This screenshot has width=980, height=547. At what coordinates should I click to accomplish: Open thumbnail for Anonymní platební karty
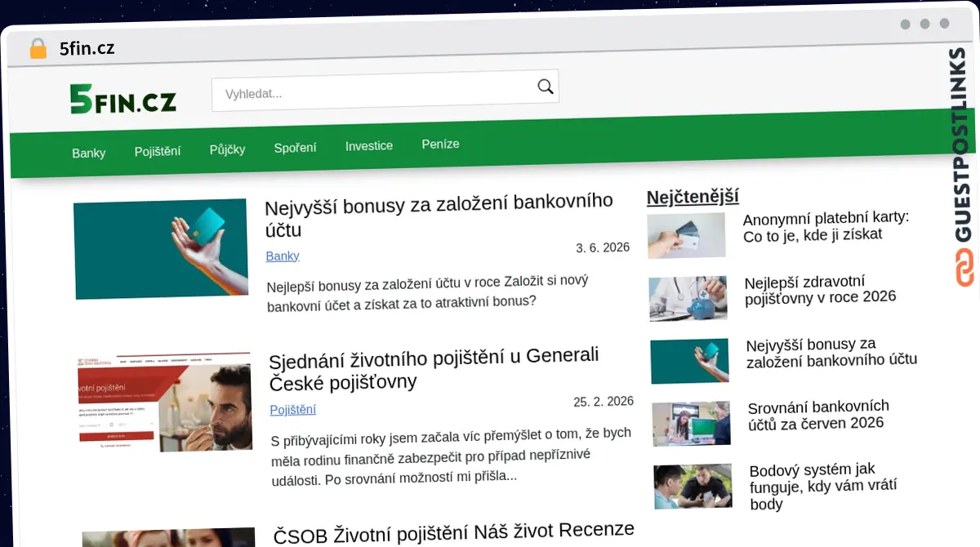coord(687,235)
